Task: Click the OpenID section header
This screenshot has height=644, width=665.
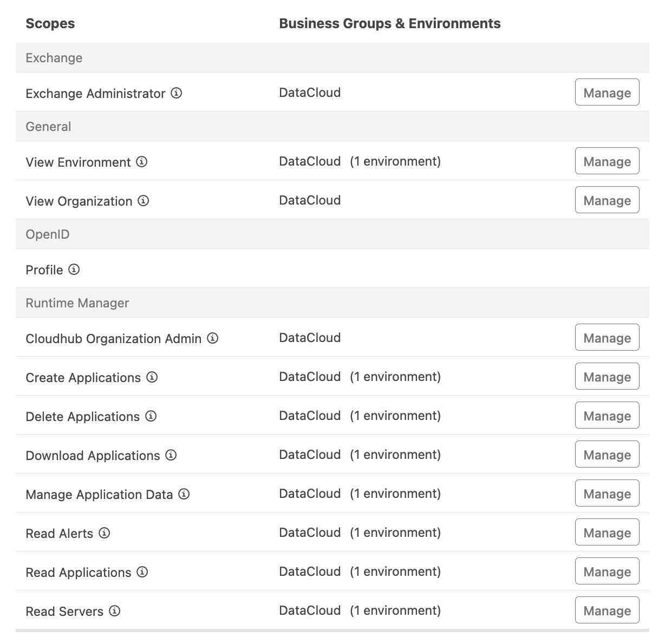Action: (x=47, y=234)
